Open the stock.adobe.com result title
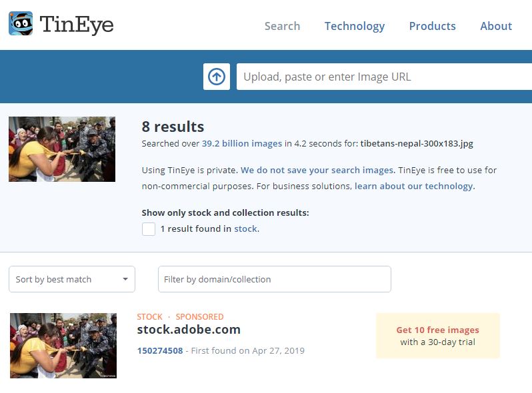This screenshot has height=393, width=532. coord(189,329)
